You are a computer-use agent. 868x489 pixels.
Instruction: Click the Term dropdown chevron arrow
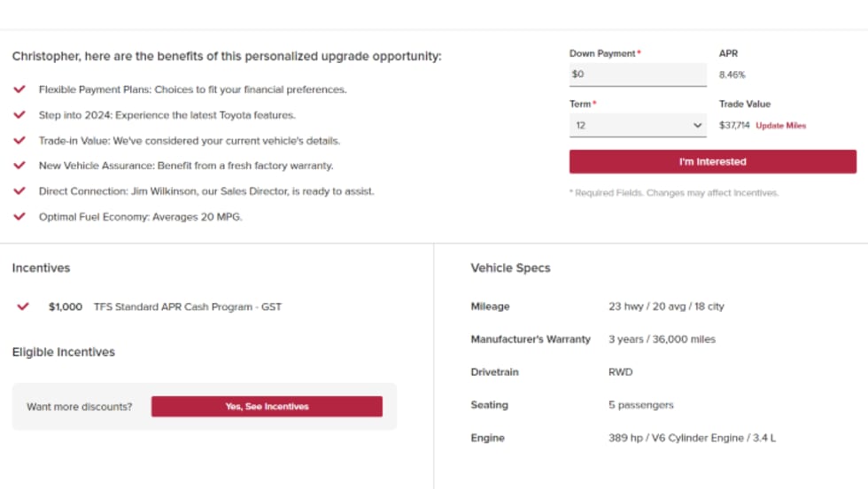tap(698, 126)
